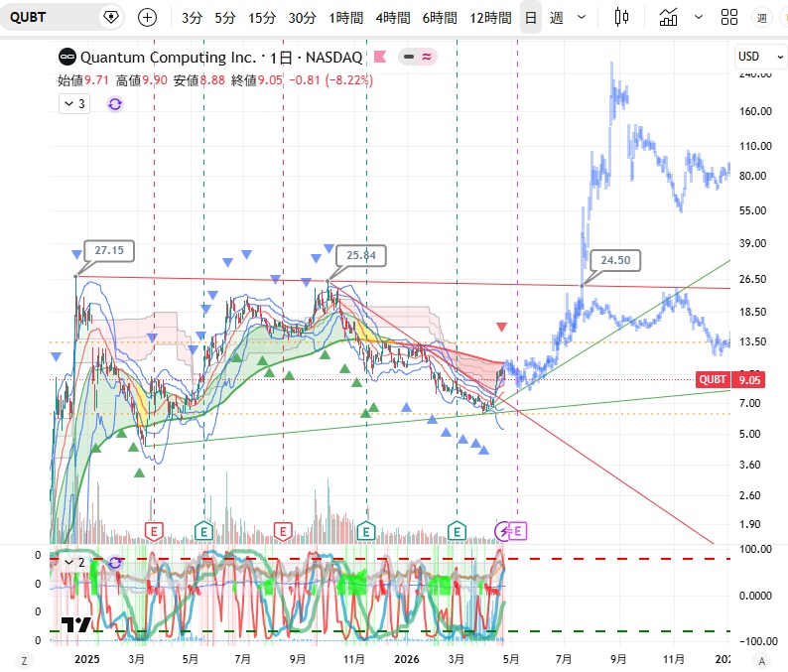788x672 pixels.
Task: Open the USD currency dropdown
Action: pos(760,57)
